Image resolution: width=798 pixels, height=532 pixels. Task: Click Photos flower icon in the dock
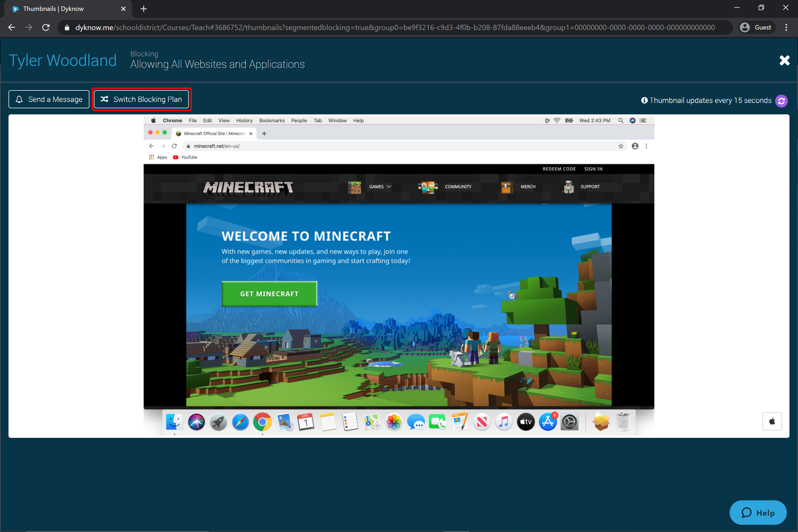(394, 422)
